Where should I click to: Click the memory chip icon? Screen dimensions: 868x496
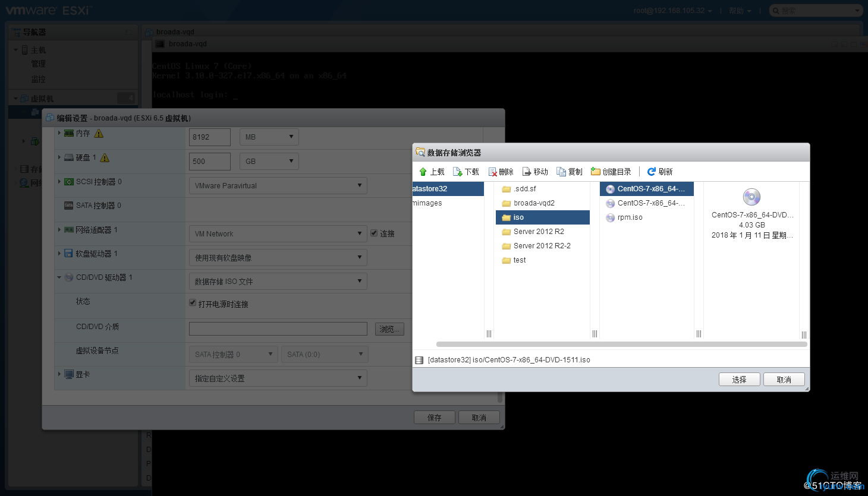[x=69, y=133]
